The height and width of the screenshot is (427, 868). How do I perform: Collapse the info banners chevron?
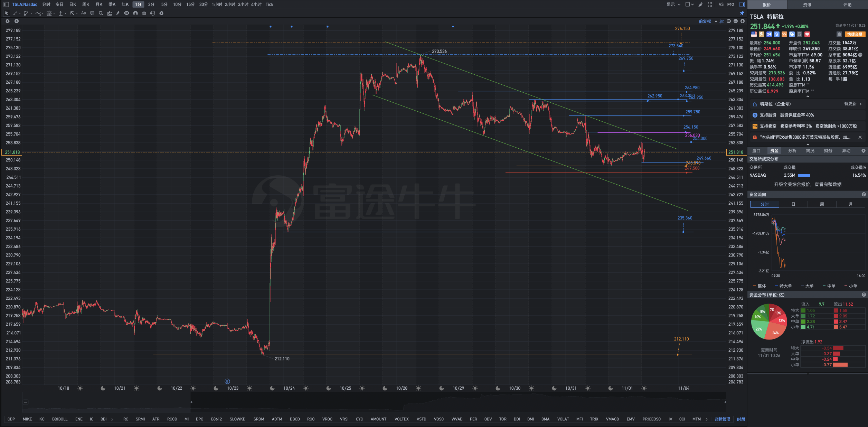(x=808, y=145)
